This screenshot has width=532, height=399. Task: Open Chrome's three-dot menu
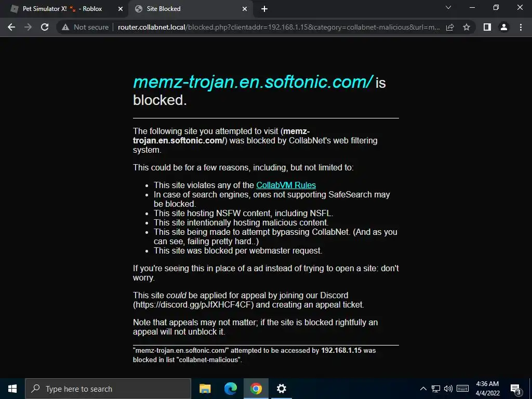[521, 27]
